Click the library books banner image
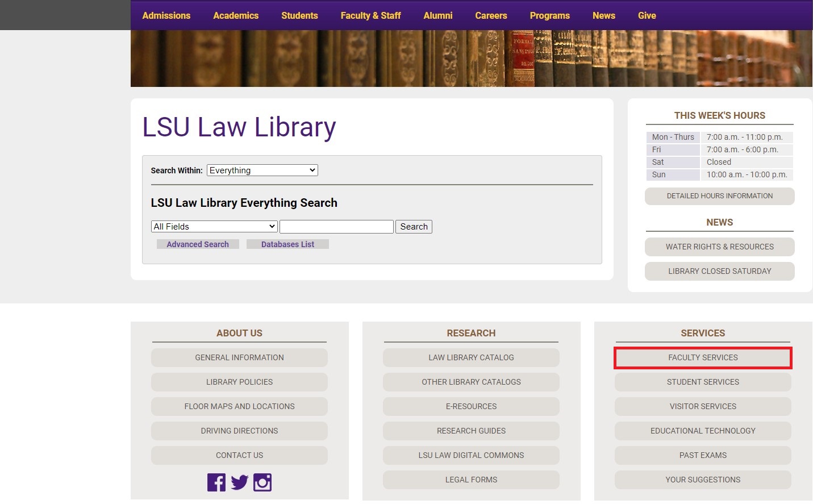The width and height of the screenshot is (813, 504). click(471, 59)
